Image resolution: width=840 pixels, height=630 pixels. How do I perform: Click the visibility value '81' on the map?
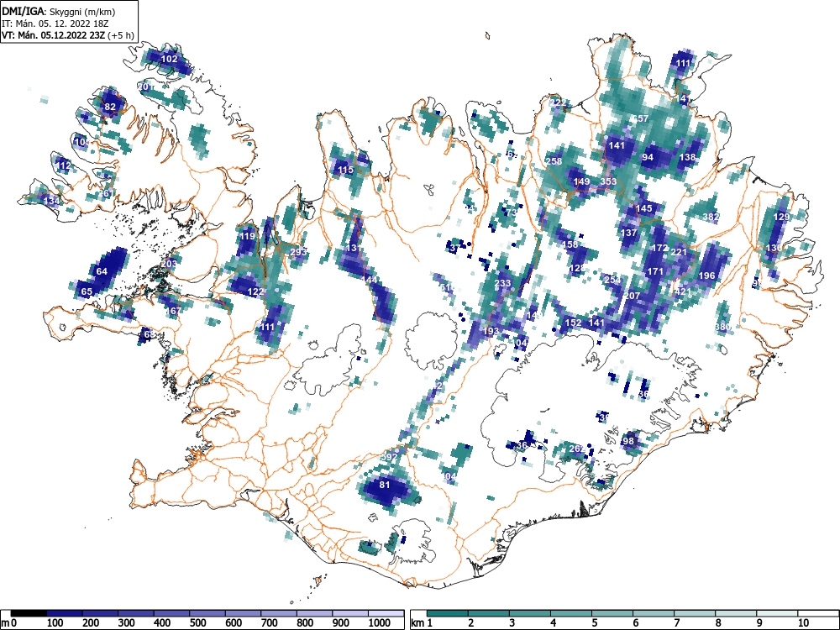385,485
